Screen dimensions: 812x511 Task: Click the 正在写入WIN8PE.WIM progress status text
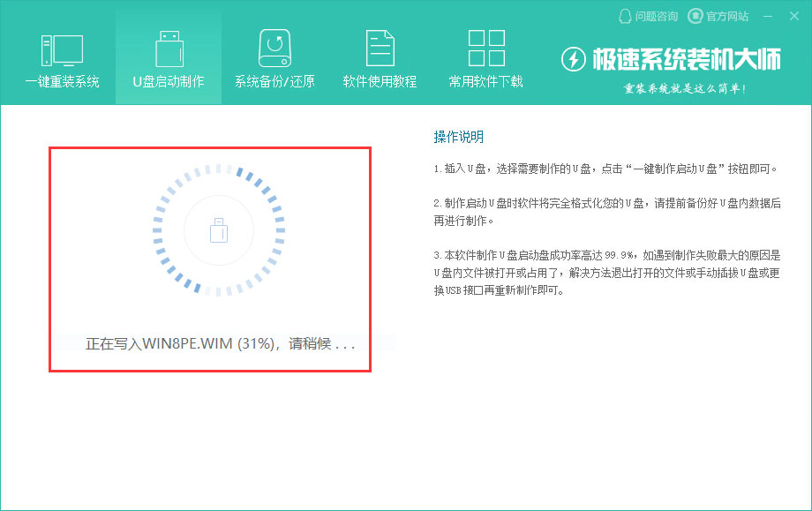click(220, 343)
